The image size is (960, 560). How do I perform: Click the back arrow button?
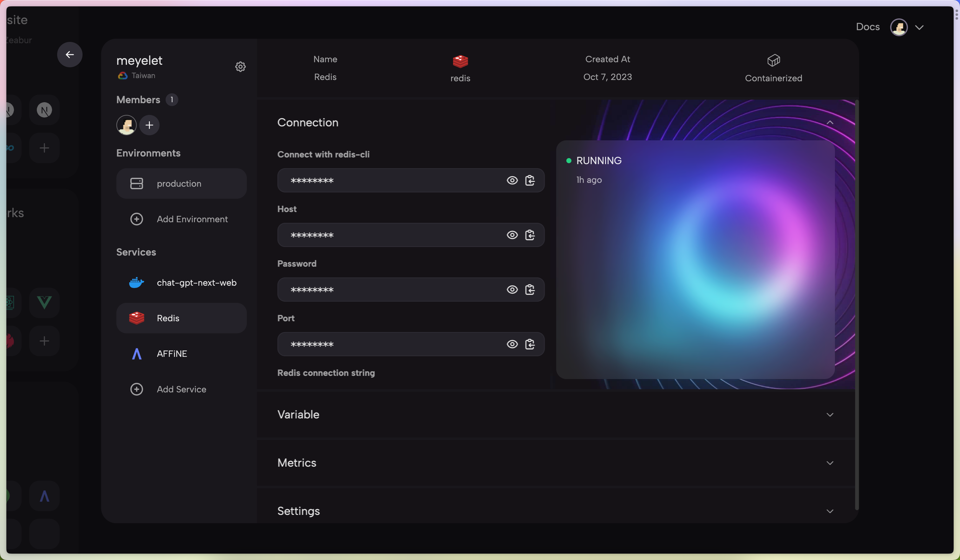click(70, 55)
